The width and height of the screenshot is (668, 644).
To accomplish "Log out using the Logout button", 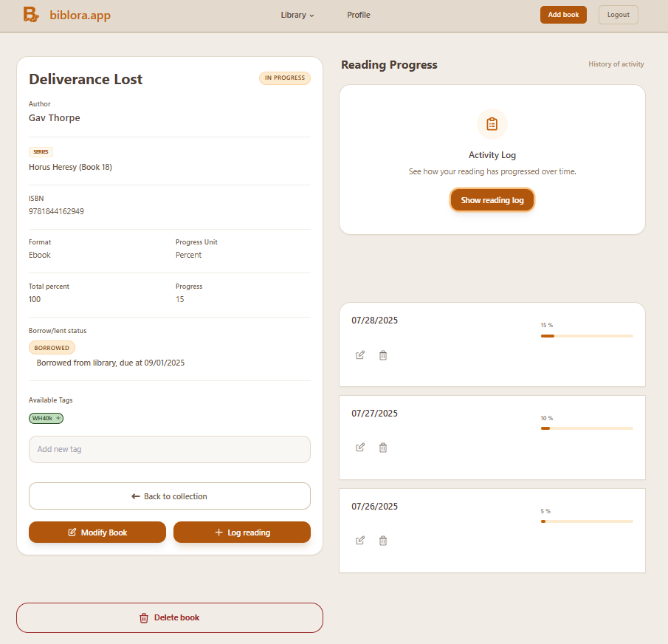I will [618, 15].
